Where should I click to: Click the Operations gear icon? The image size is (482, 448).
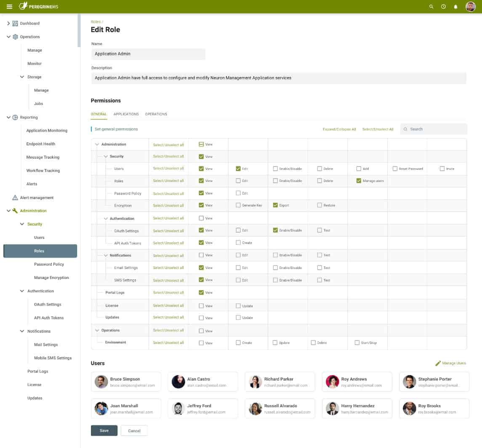[x=15, y=37]
